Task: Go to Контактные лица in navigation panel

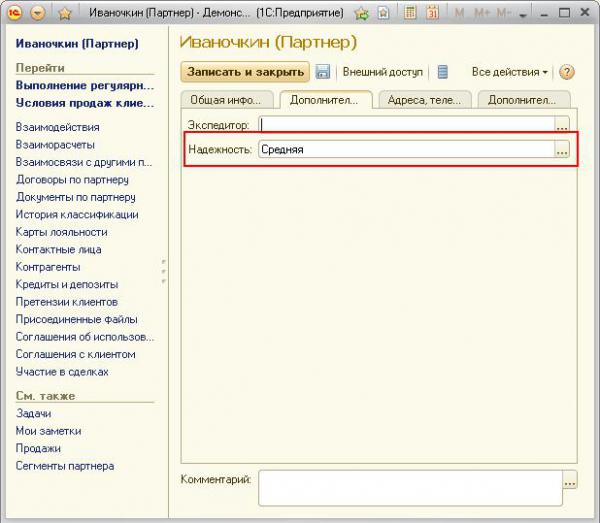Action: pos(58,250)
